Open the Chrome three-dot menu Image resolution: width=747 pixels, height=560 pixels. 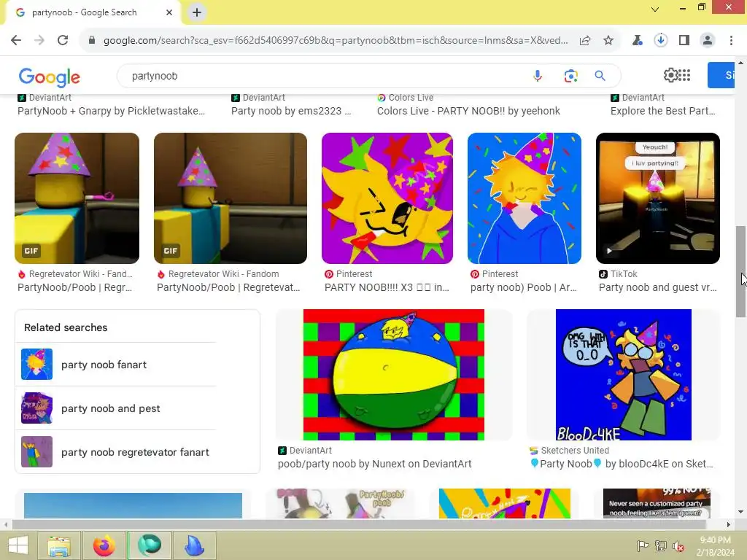click(731, 41)
